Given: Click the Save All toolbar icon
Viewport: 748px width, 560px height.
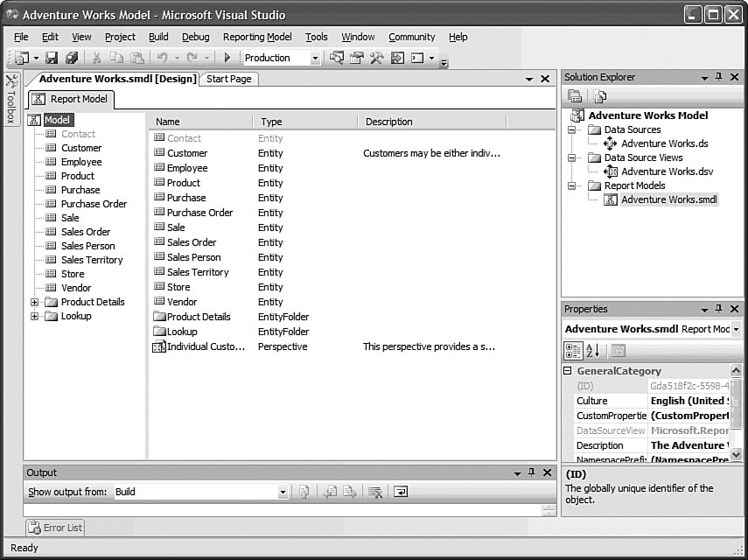Looking at the screenshot, I should pyautogui.click(x=72, y=58).
